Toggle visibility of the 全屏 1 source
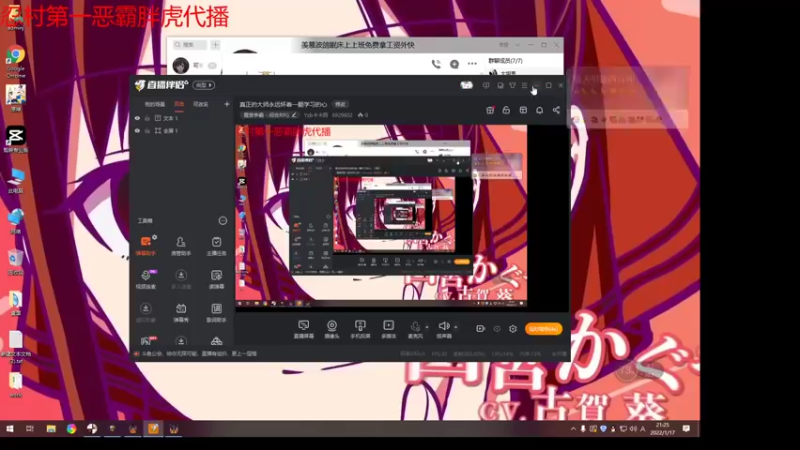 click(137, 131)
